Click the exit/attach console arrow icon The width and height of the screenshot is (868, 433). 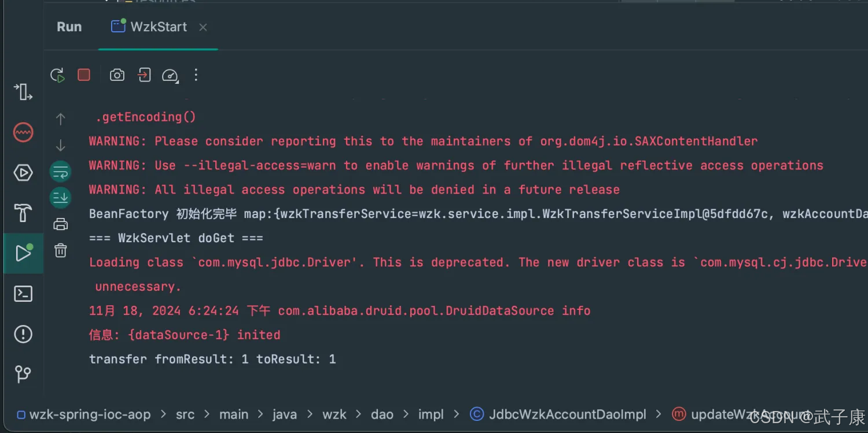coord(144,75)
